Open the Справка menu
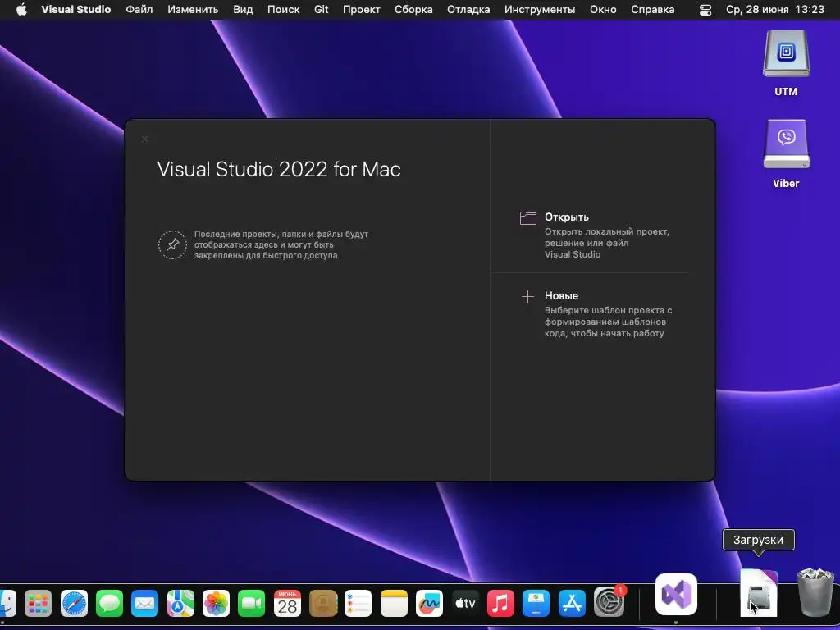This screenshot has height=630, width=840. point(652,9)
